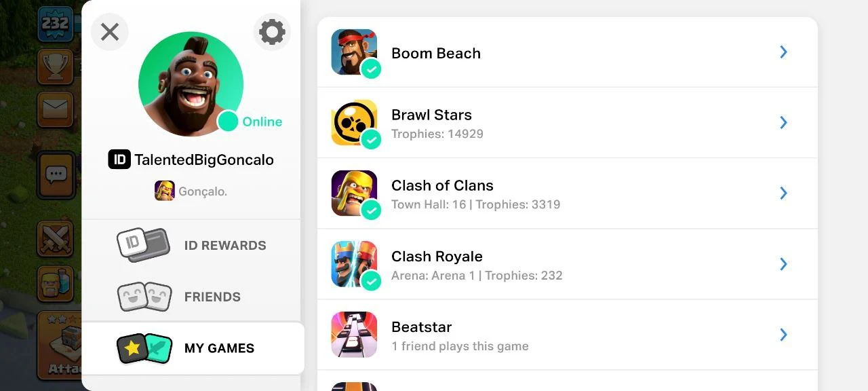The width and height of the screenshot is (868, 391).
Task: Click the TalentedBigGoncalo ID name
Action: (203, 160)
